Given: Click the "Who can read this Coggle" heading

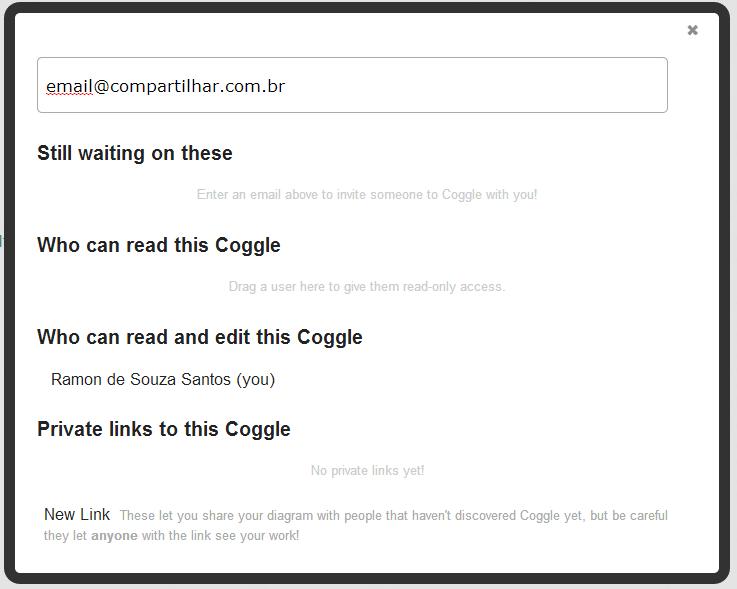Looking at the screenshot, I should 159,245.
